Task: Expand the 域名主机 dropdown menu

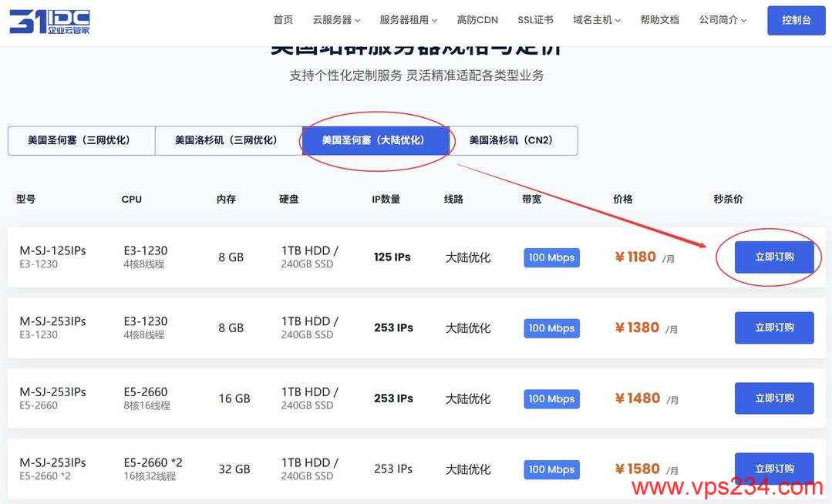Action: pyautogui.click(x=597, y=20)
